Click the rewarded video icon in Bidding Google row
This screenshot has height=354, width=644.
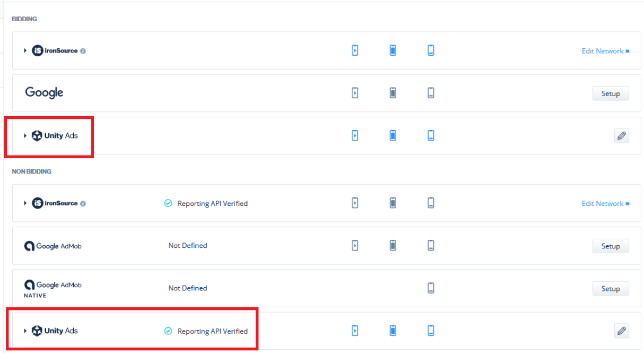pyautogui.click(x=355, y=93)
